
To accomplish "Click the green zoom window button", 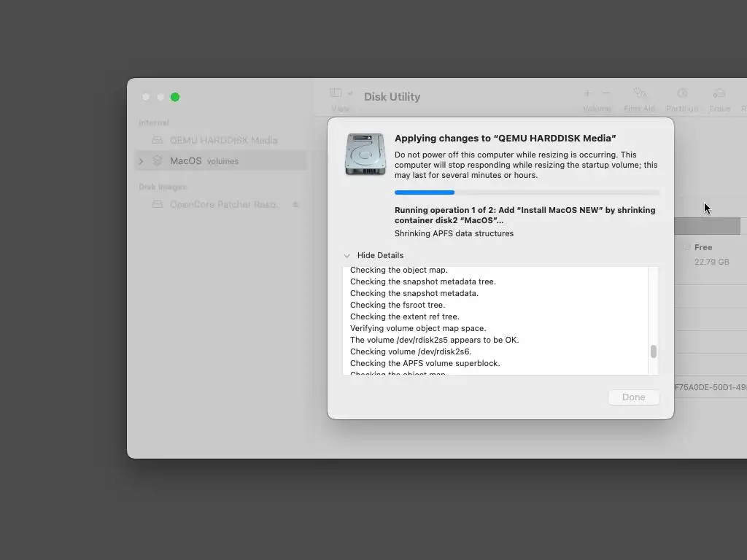I will [175, 97].
